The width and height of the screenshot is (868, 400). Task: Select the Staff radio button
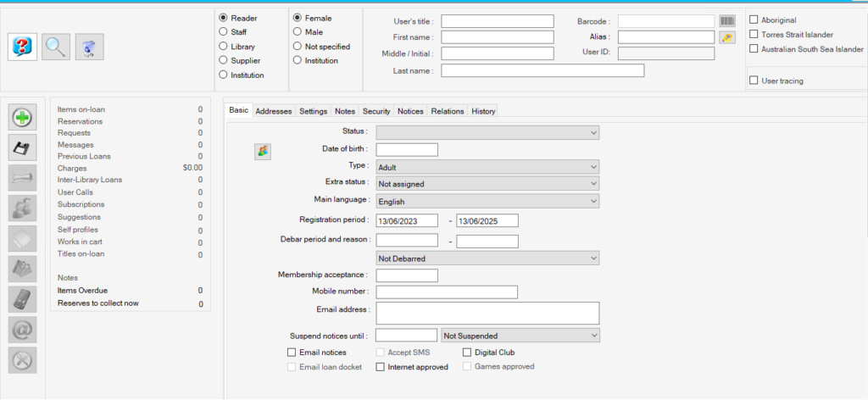click(x=223, y=32)
